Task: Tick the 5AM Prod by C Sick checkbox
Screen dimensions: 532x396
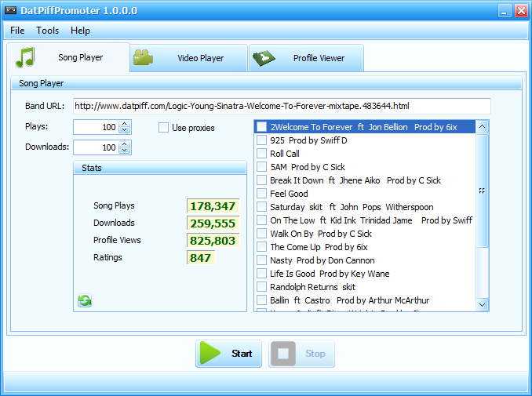Action: (261, 167)
